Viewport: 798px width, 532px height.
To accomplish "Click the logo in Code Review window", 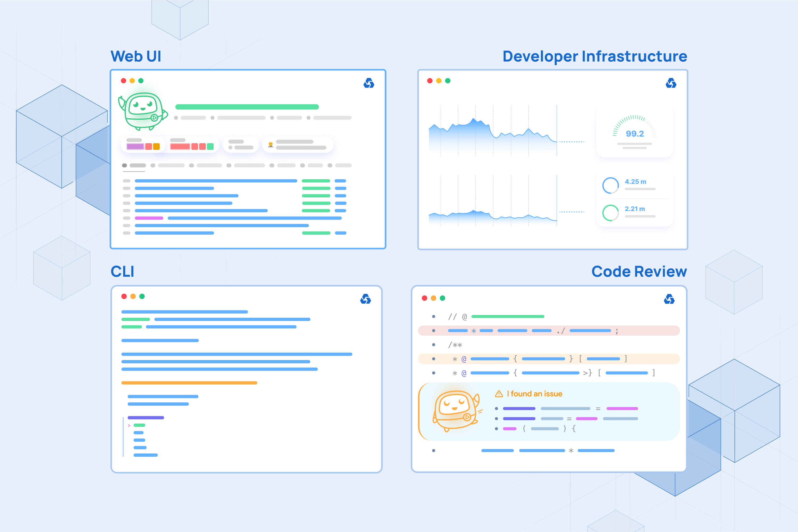I will coord(669,299).
